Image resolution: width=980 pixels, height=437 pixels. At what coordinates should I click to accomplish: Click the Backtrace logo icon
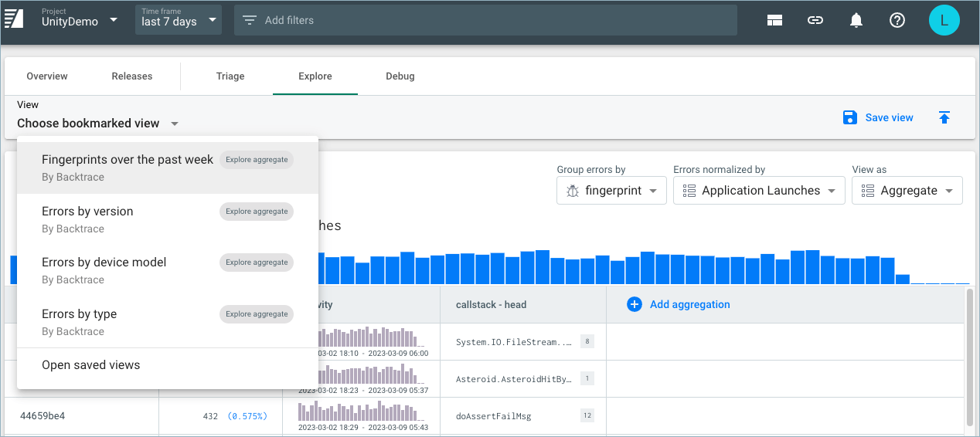tap(14, 20)
